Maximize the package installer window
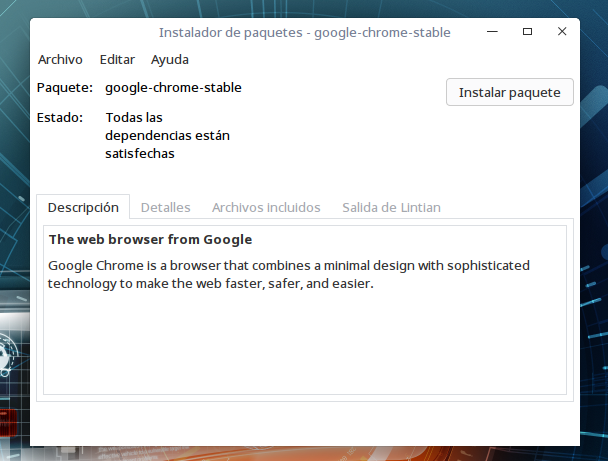The height and width of the screenshot is (461, 608). (x=527, y=32)
